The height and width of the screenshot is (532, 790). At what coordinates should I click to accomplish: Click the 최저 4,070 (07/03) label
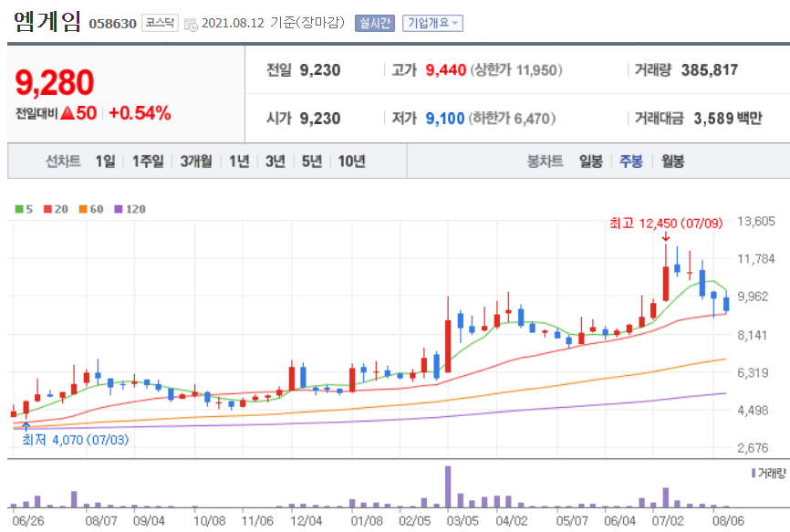click(x=76, y=440)
